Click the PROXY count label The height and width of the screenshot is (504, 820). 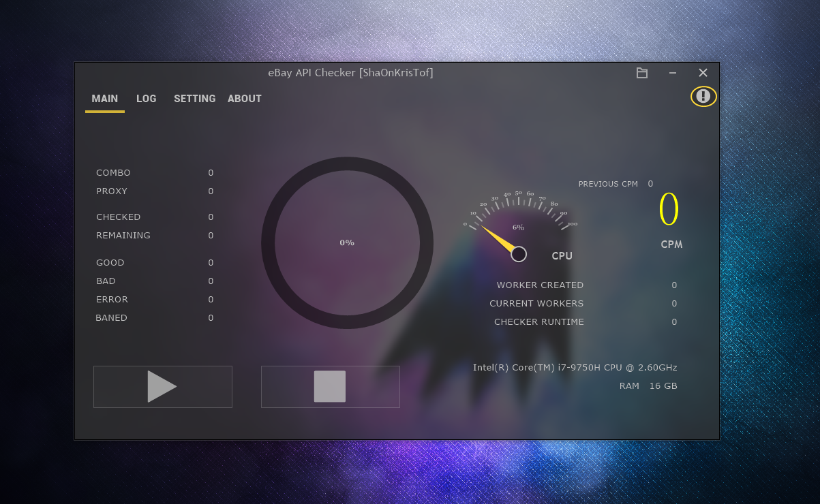click(112, 191)
